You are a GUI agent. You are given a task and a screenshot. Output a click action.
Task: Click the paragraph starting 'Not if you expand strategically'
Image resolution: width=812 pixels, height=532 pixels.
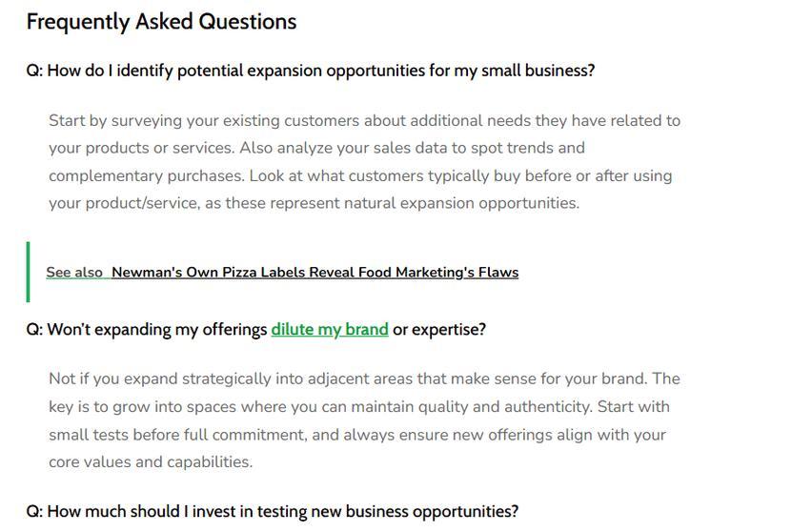pyautogui.click(x=365, y=420)
